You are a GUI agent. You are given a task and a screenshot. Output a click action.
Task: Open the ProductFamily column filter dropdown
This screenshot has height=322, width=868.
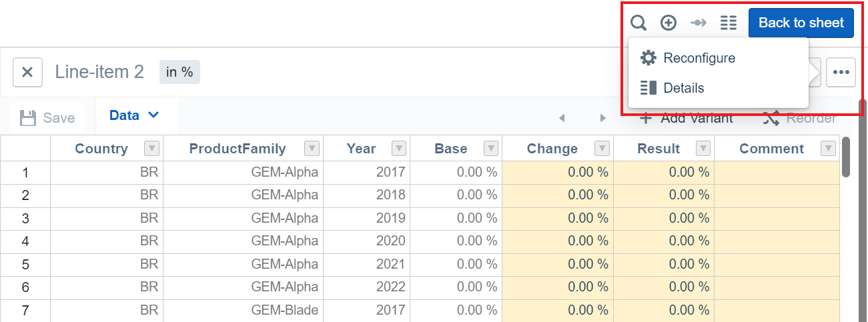[x=312, y=149]
